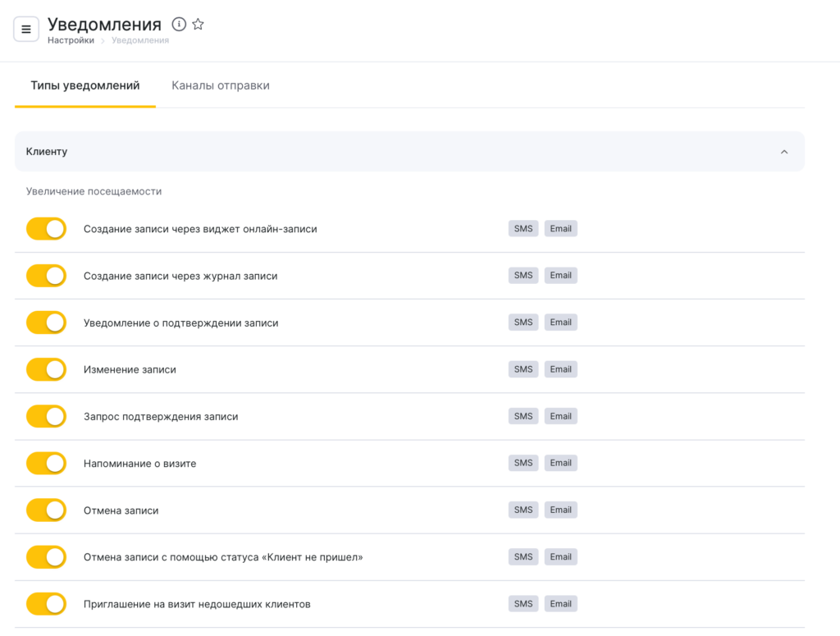Toggle the Отмена записи notification switch
Image resolution: width=840 pixels, height=636 pixels.
(46, 510)
